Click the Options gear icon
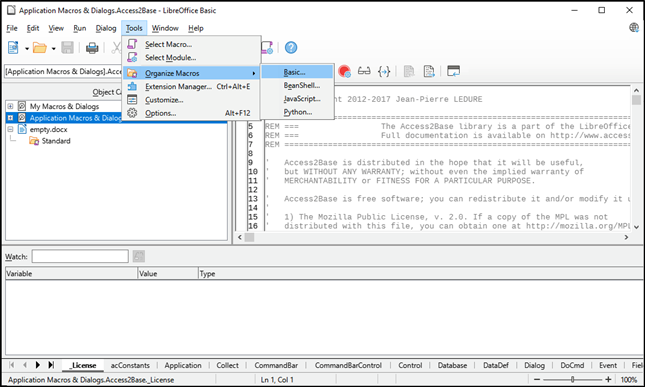The height and width of the screenshot is (387, 645). (x=132, y=113)
